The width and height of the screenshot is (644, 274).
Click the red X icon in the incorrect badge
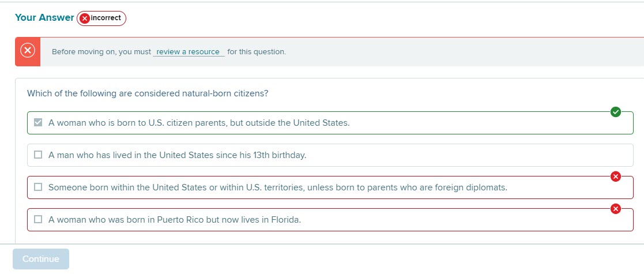tap(85, 18)
